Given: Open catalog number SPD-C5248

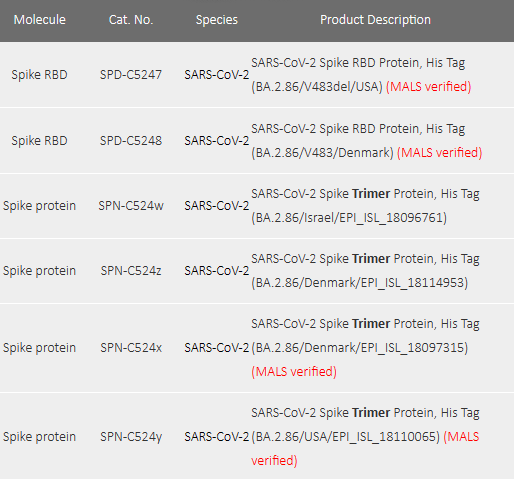Looking at the screenshot, I should click(131, 141).
